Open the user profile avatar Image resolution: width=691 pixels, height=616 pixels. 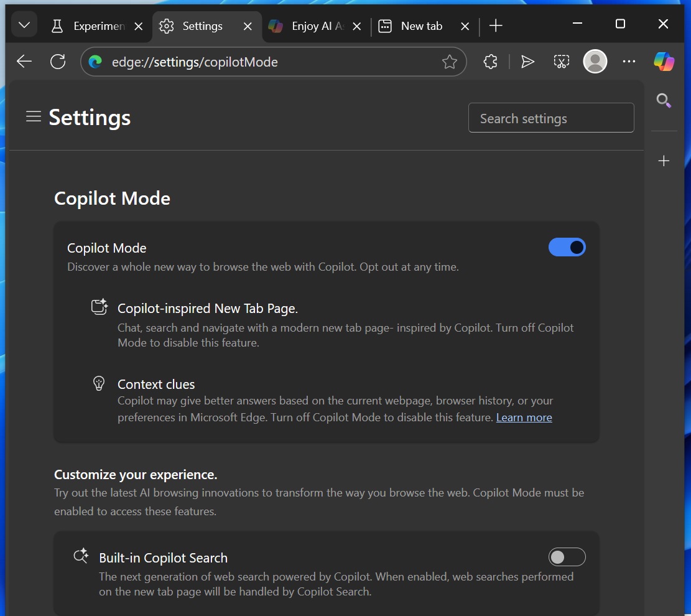coord(595,62)
